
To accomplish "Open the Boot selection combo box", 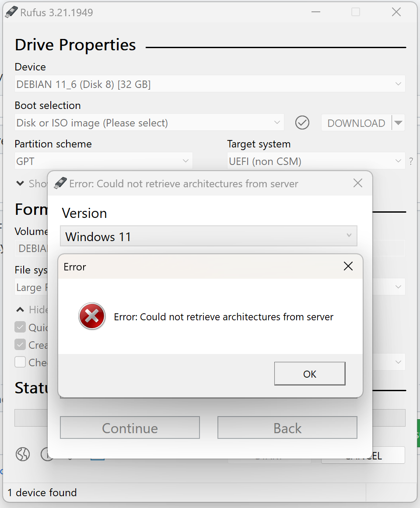I will tap(149, 123).
